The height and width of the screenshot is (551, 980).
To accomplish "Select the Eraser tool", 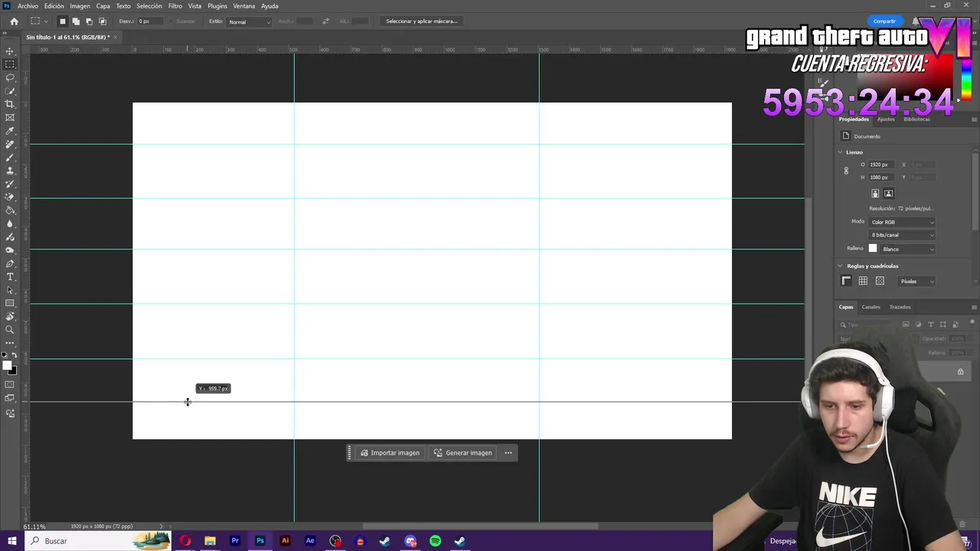I will [x=10, y=197].
